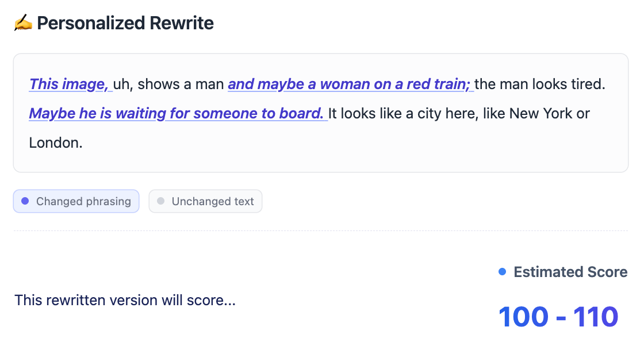
Task: Click the gray dot in Unchanged text
Action: click(x=160, y=201)
